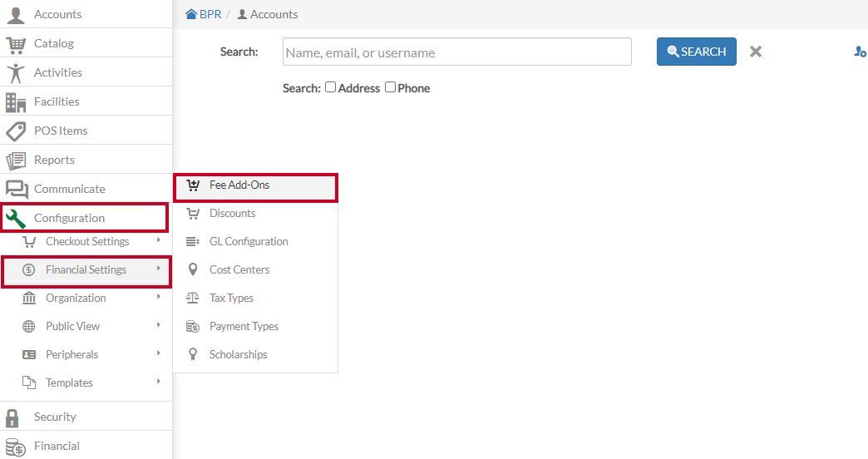
Task: Click the BPR home icon in breadcrumb
Action: (x=191, y=14)
